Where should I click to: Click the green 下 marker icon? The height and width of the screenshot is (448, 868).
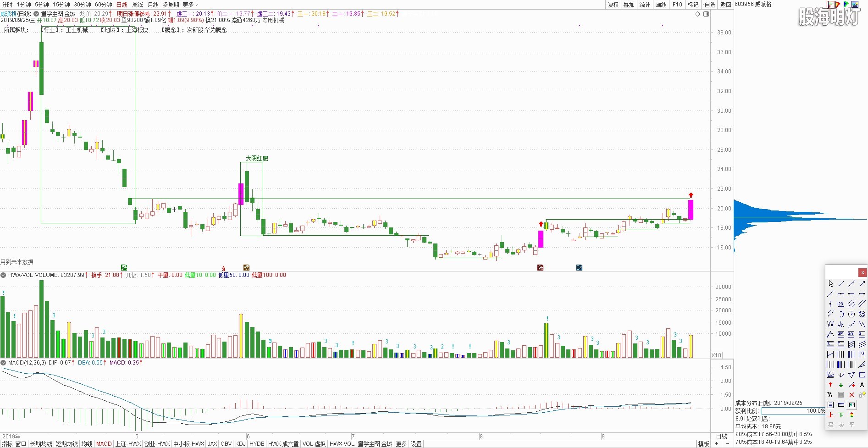point(841,415)
